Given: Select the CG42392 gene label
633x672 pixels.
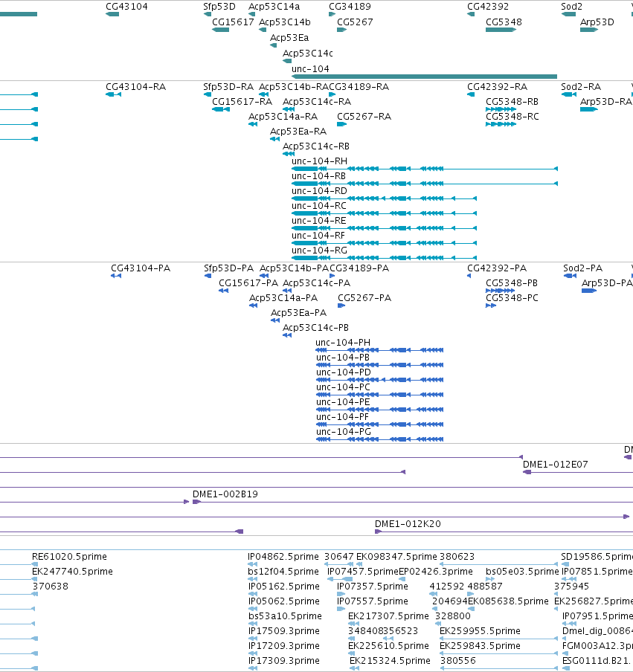Looking at the screenshot, I should click(x=488, y=7).
